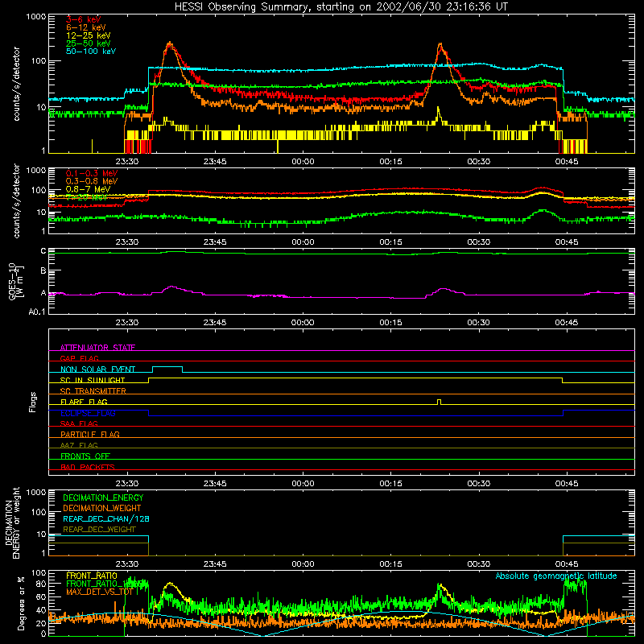Image resolution: width=644 pixels, height=644 pixels.
Task: Select the SC_IN_SUNLIGHT flag label
Action: tap(93, 380)
